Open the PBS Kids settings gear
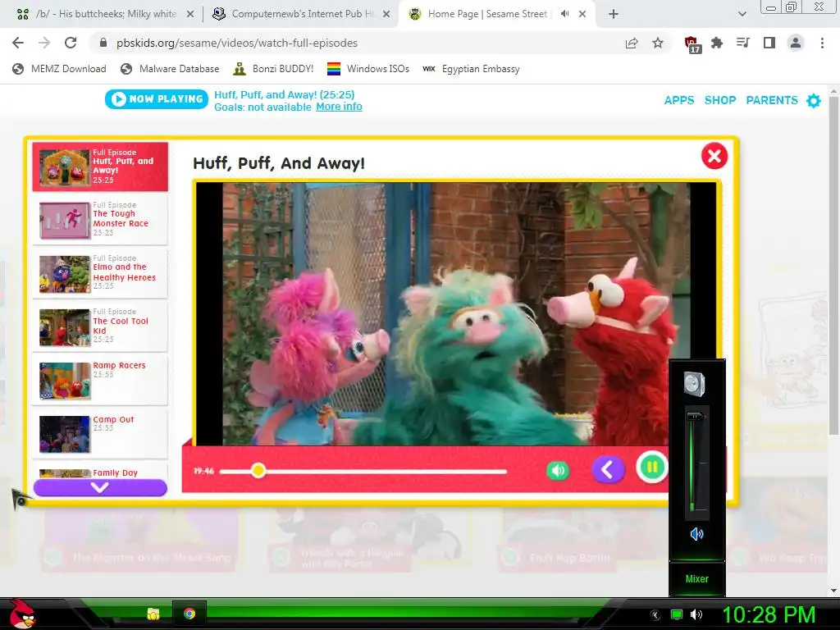The width and height of the screenshot is (840, 630). pyautogui.click(x=814, y=100)
